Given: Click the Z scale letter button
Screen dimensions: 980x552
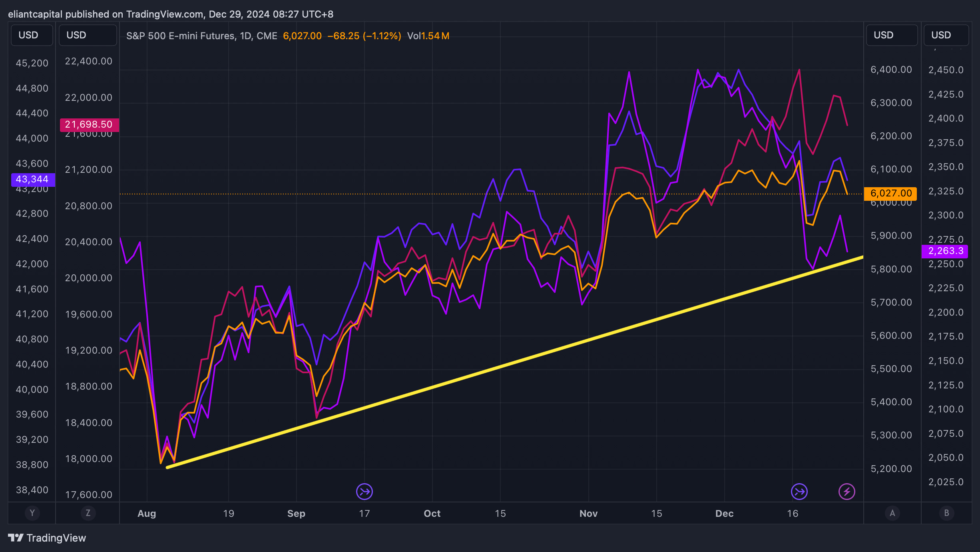Looking at the screenshot, I should (x=88, y=513).
